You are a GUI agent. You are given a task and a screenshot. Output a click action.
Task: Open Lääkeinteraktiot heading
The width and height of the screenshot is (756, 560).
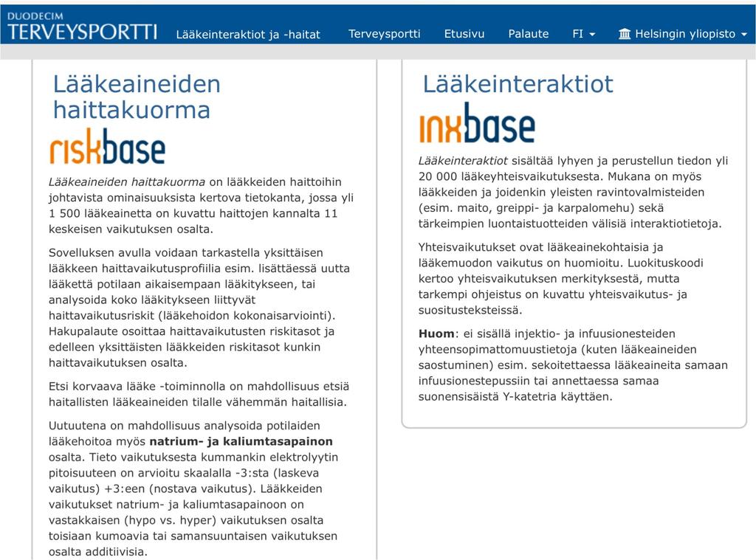(x=518, y=84)
